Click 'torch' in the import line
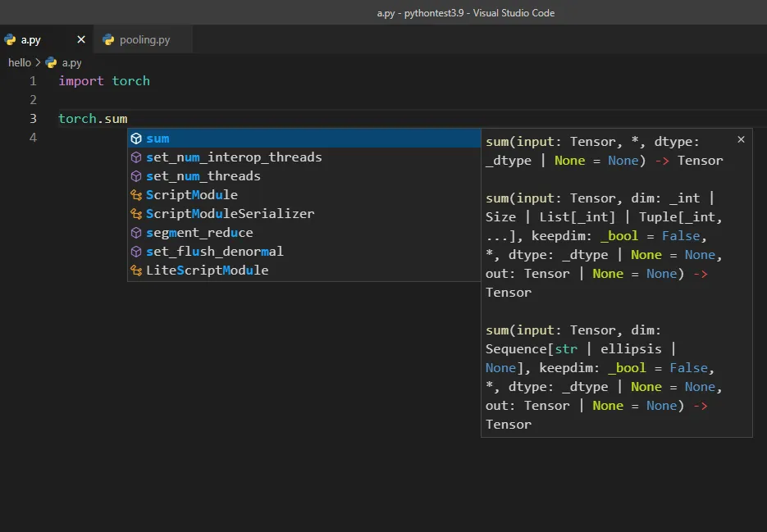Viewport: 767px width, 532px height. point(130,80)
